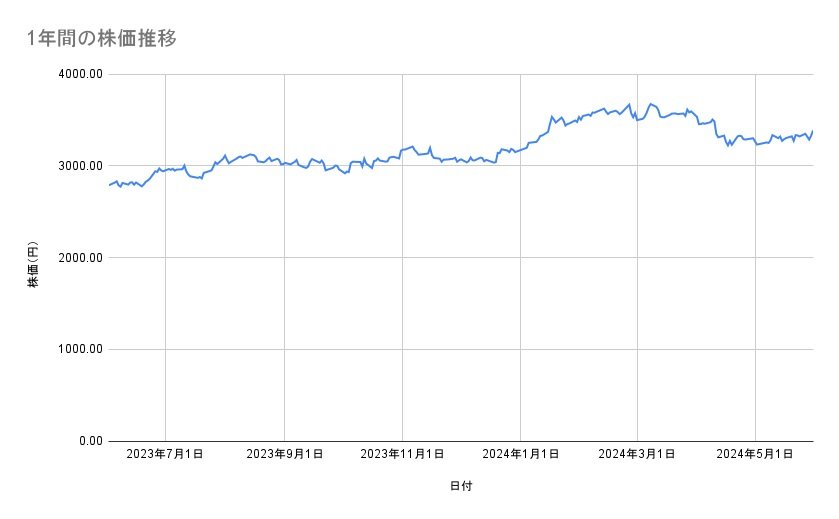The width and height of the screenshot is (839, 519).
Task: Click the horizontal axis title 日付
Action: click(461, 486)
